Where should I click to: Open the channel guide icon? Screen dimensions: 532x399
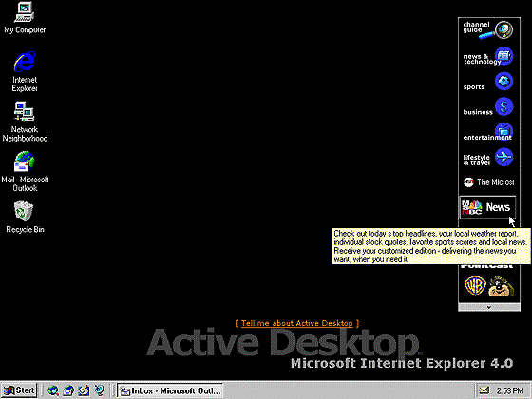(503, 29)
